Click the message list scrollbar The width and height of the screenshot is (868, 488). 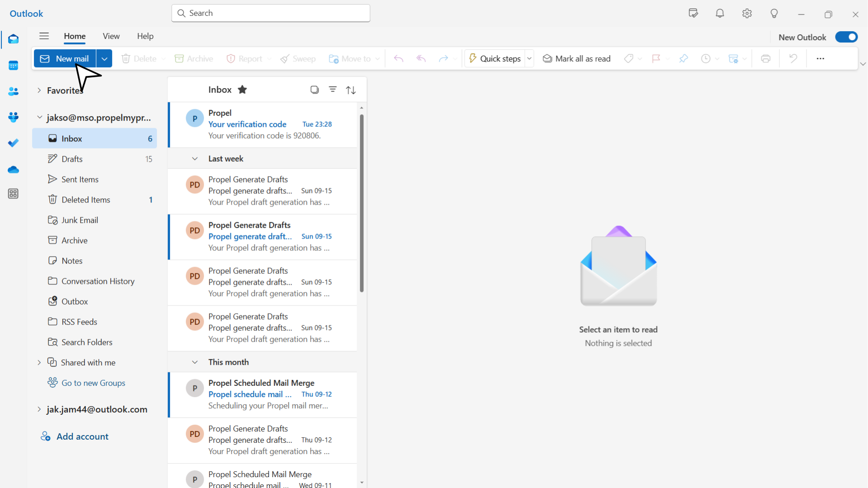[x=362, y=203]
